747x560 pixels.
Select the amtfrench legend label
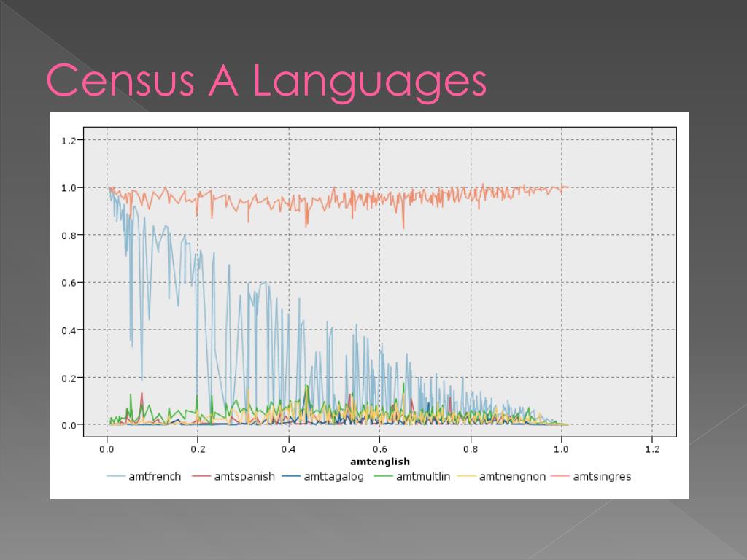coord(155,477)
